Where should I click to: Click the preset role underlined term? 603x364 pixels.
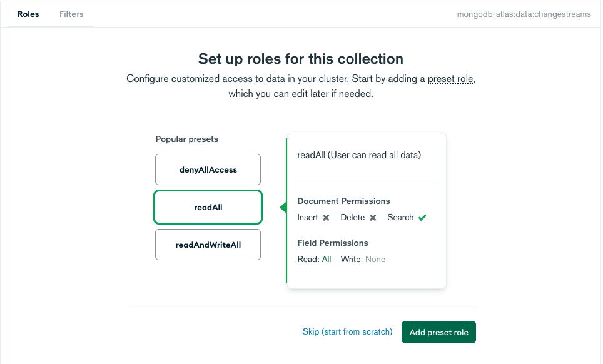coord(450,79)
